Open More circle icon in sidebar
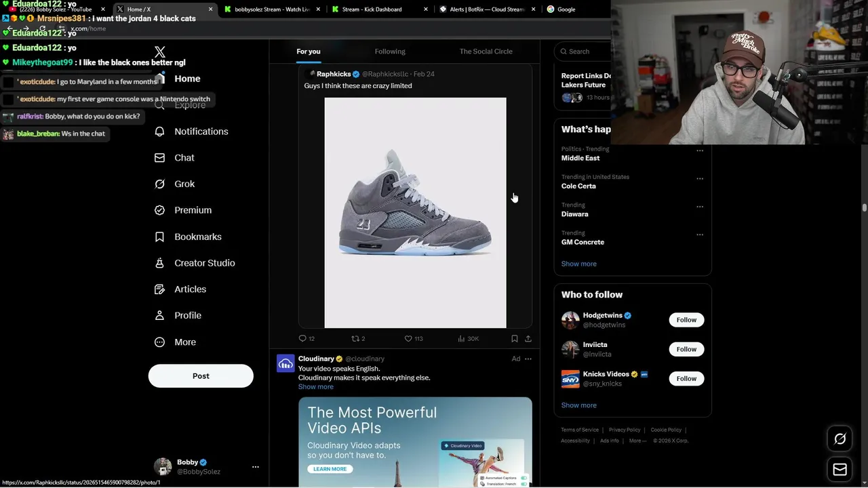The width and height of the screenshot is (868, 488). (159, 342)
